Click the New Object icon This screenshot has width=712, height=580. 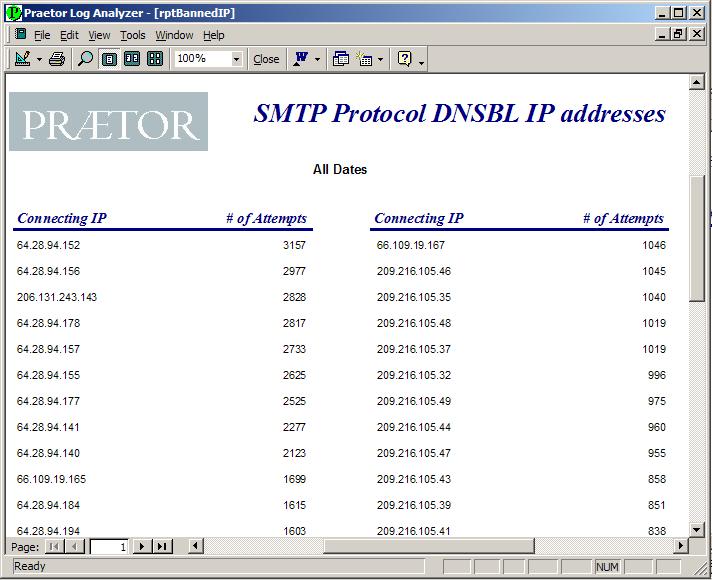365,59
